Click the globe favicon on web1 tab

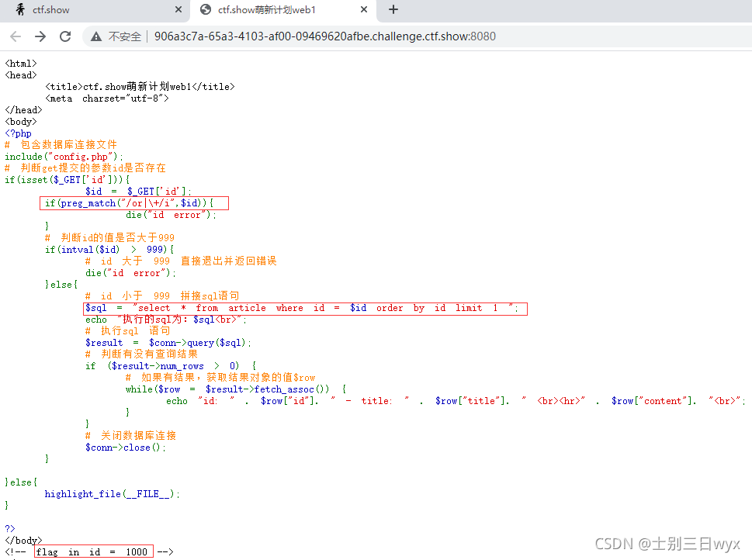point(206,9)
